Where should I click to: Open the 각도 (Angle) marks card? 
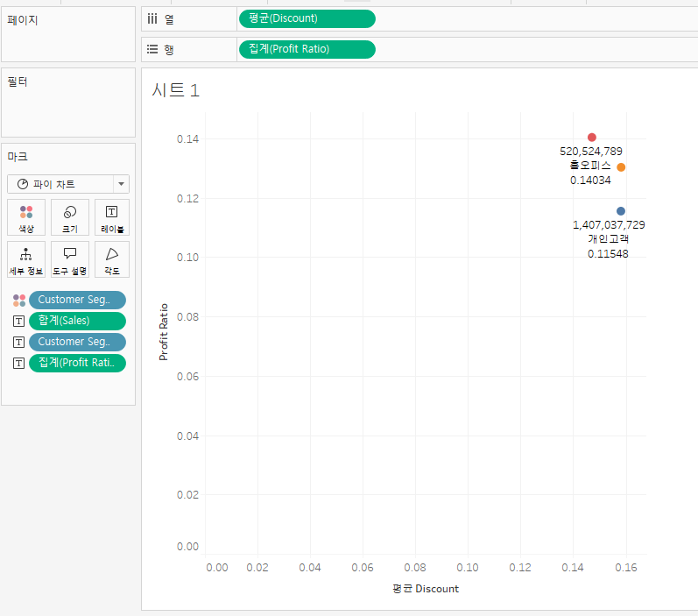click(x=112, y=259)
